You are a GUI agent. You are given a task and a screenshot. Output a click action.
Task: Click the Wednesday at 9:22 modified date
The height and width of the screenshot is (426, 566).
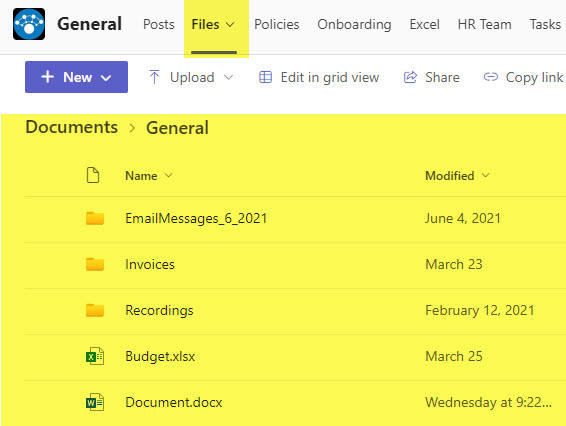[488, 402]
